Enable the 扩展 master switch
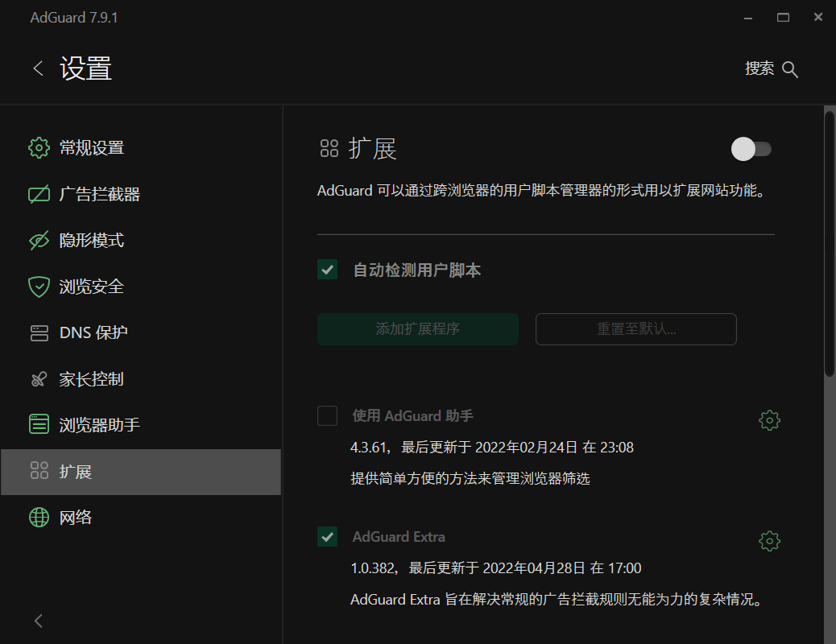Viewport: 836px width, 644px height. 751,149
